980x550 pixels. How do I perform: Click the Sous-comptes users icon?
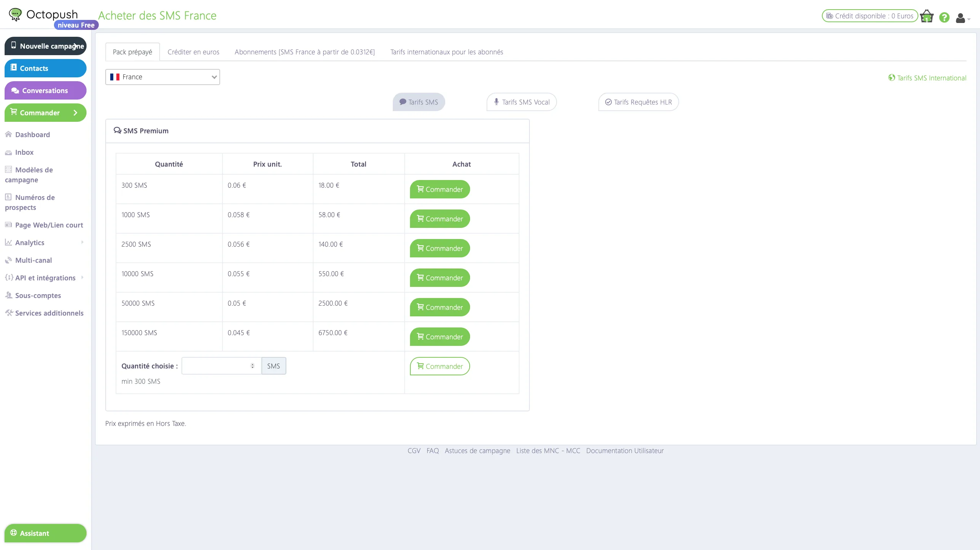[x=8, y=295]
